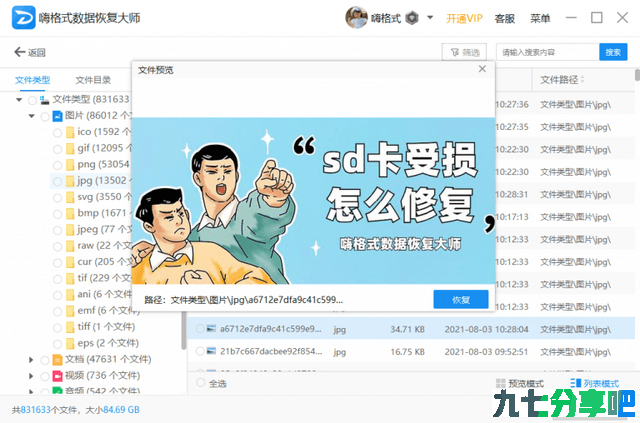Viewport: 640px width, 423px height.
Task: Click image icon of file a6712e7dfa9c41c599e9
Action: click(x=211, y=328)
